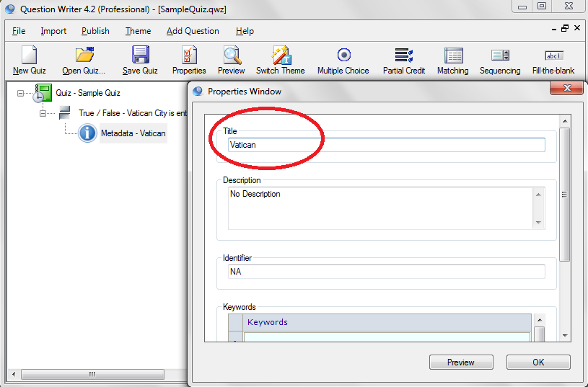Screen dimensions: 588x387
Task: Collapse the True / False question node
Action: pyautogui.click(x=43, y=113)
